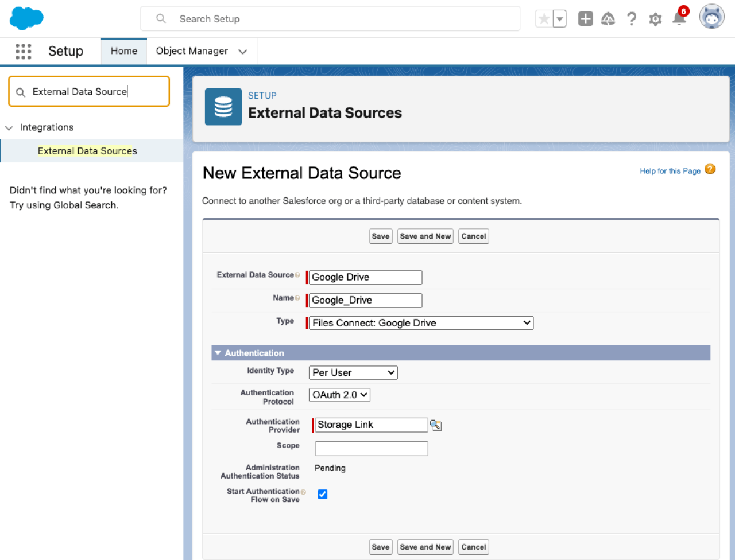The height and width of the screenshot is (560, 735).
Task: Click the empty Scope field
Action: tap(371, 449)
